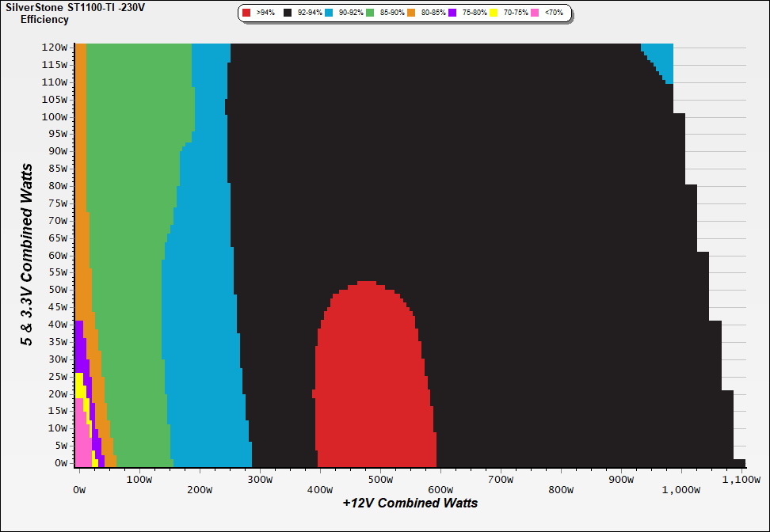Click the 1,100W x-axis tick label
Image resolution: width=770 pixels, height=532 pixels.
741,480
